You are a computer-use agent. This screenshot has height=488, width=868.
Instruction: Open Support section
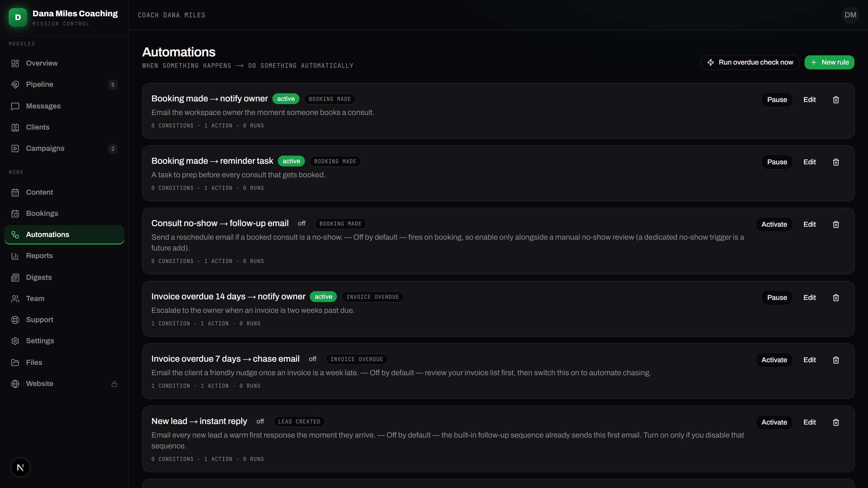coord(64,320)
